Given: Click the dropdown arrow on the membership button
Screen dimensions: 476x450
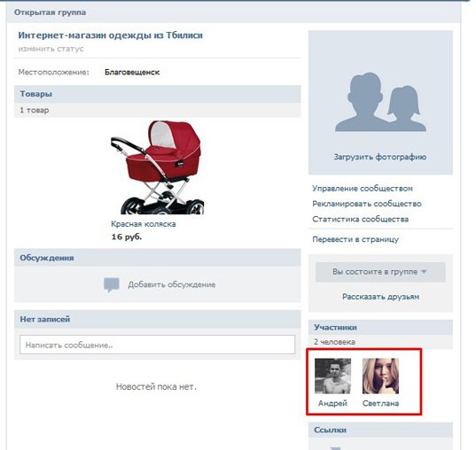Looking at the screenshot, I should pyautogui.click(x=424, y=272).
